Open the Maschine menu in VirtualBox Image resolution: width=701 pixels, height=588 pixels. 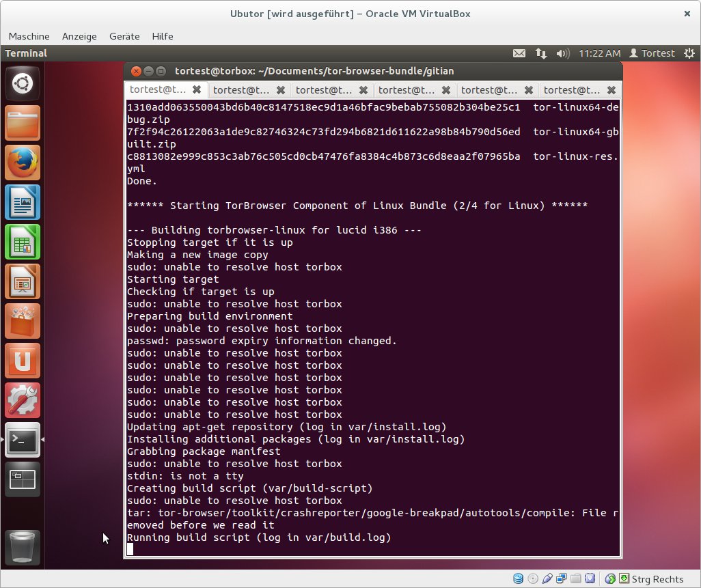pyautogui.click(x=29, y=36)
